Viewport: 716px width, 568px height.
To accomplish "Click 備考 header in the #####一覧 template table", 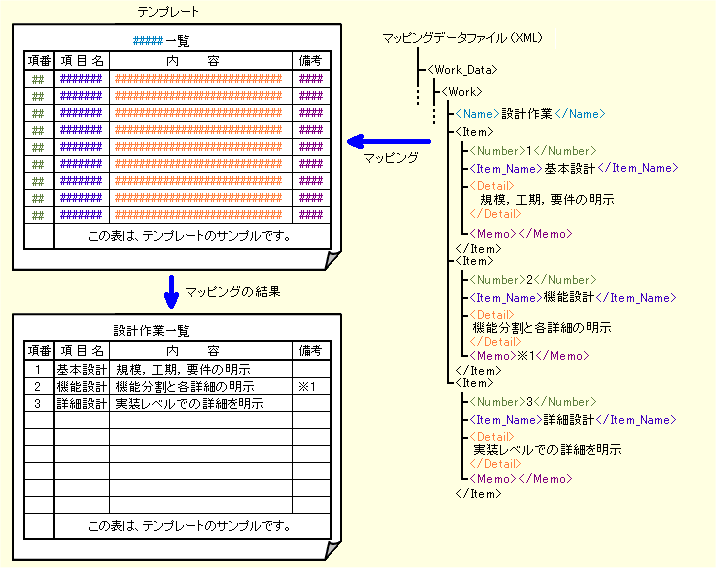I will (311, 61).
